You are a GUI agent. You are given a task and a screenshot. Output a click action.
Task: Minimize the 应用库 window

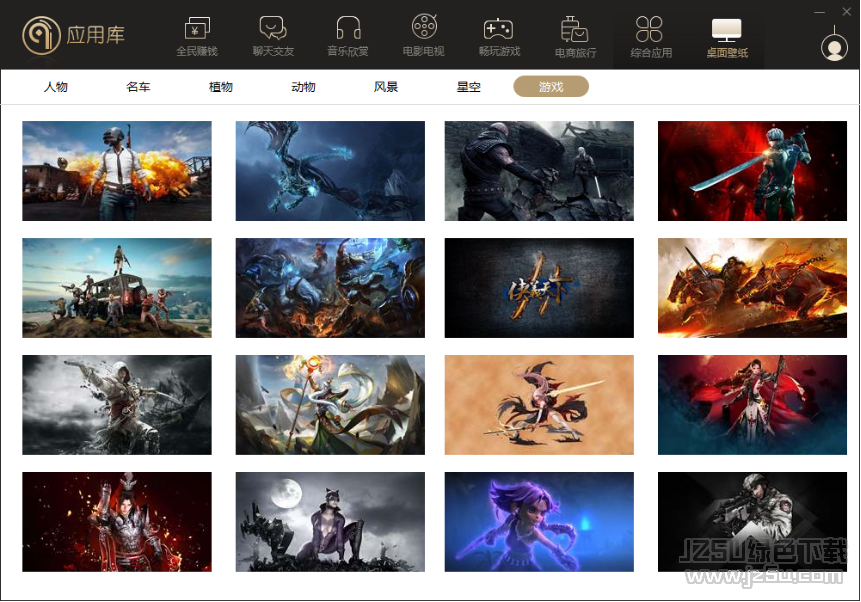[x=820, y=12]
